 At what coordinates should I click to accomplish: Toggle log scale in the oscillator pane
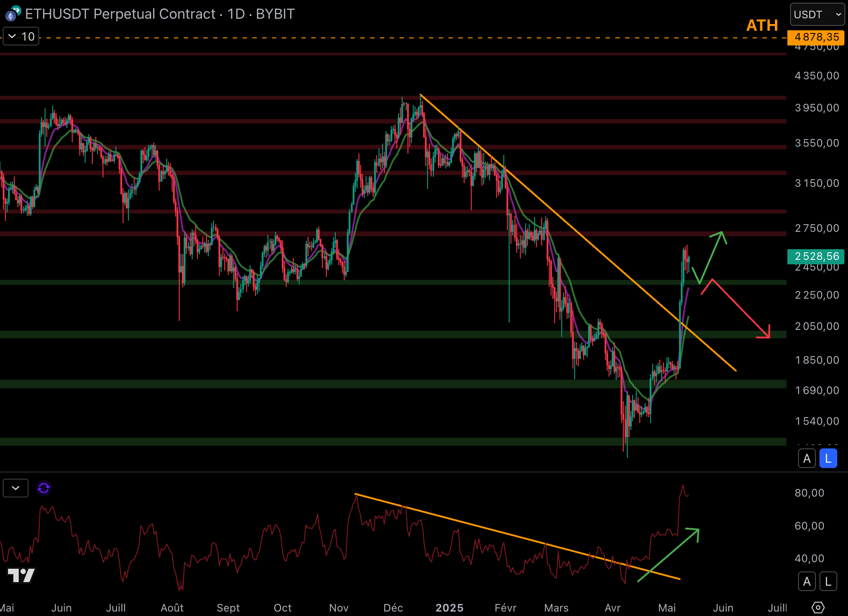point(828,581)
